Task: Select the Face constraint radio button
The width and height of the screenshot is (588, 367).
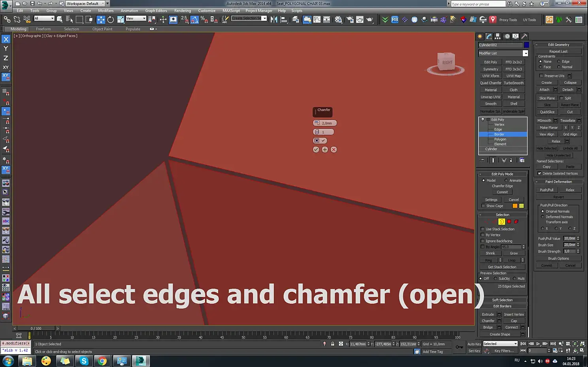Action: tap(540, 67)
